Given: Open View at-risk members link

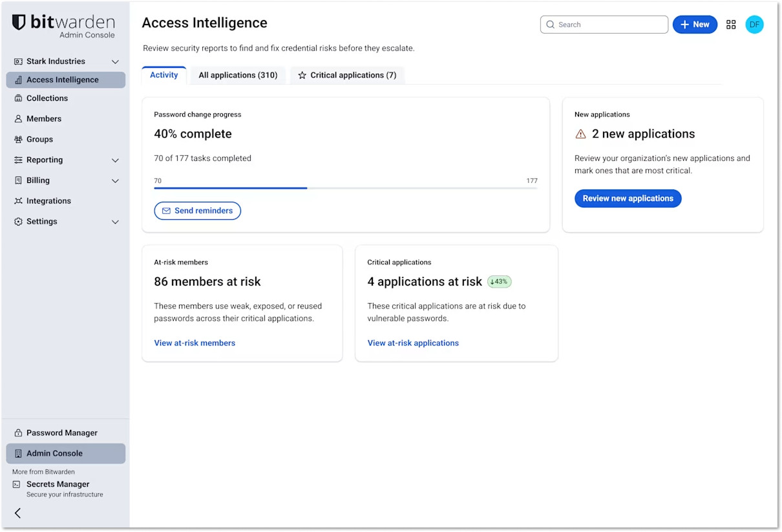Looking at the screenshot, I should click(195, 343).
